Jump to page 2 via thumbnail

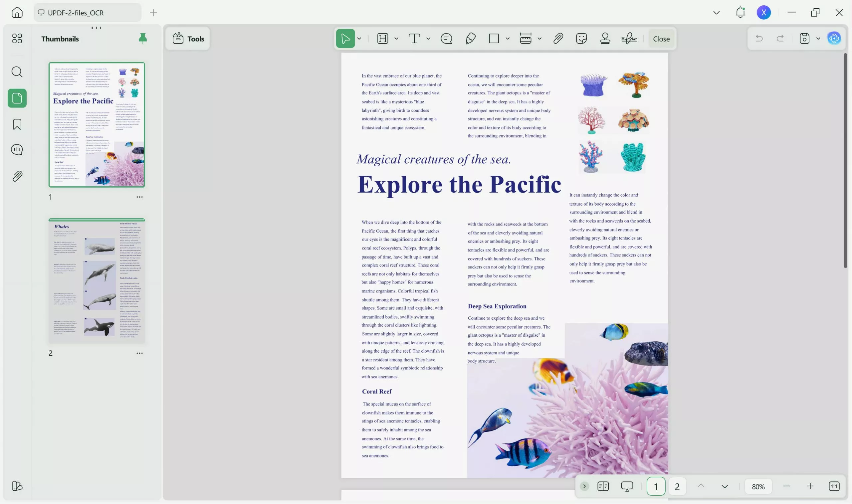click(97, 280)
